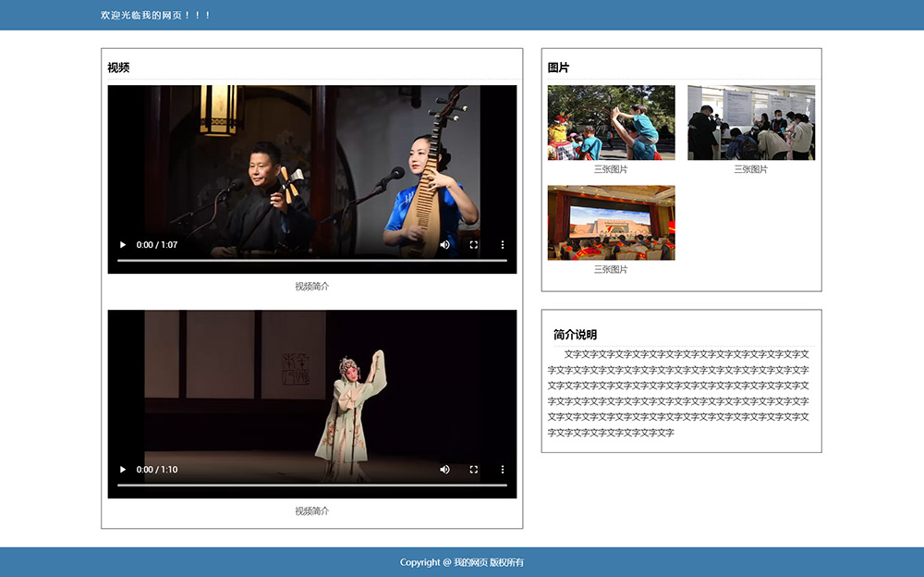
Task: Open the conference hall photo thumbnail
Action: [611, 222]
